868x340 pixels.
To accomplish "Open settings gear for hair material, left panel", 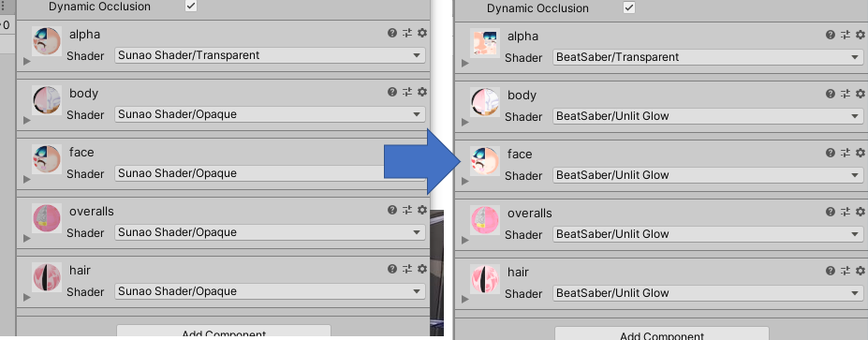I will (x=421, y=269).
